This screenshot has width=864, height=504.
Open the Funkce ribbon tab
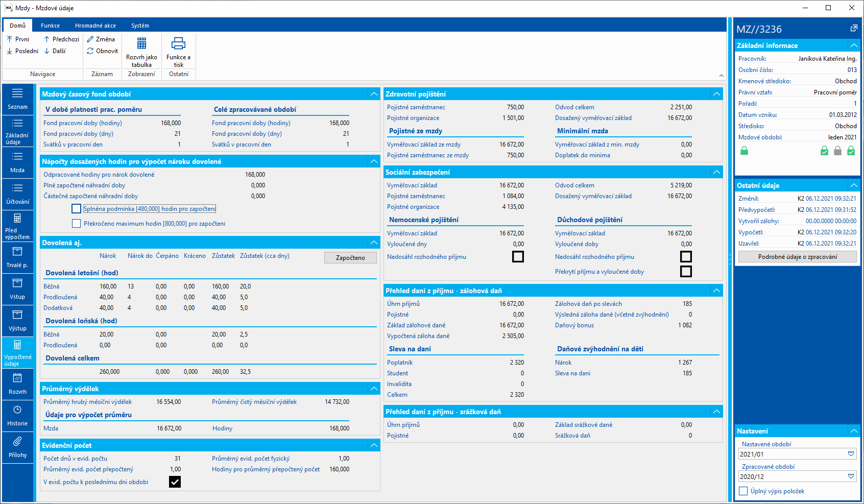tap(50, 26)
